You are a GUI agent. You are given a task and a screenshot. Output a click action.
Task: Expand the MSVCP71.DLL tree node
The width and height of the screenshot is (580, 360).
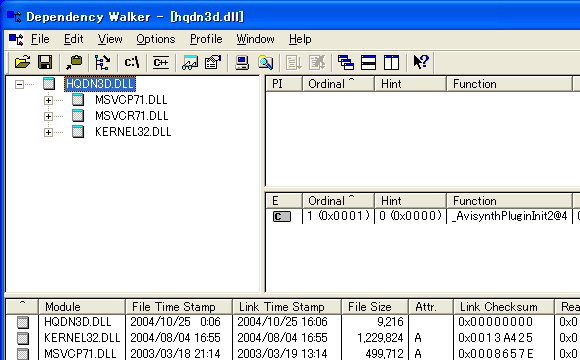pyautogui.click(x=48, y=100)
